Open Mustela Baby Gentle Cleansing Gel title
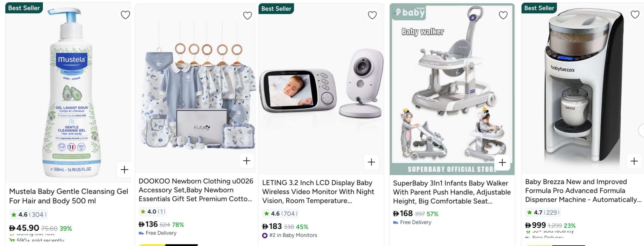 [x=68, y=196]
